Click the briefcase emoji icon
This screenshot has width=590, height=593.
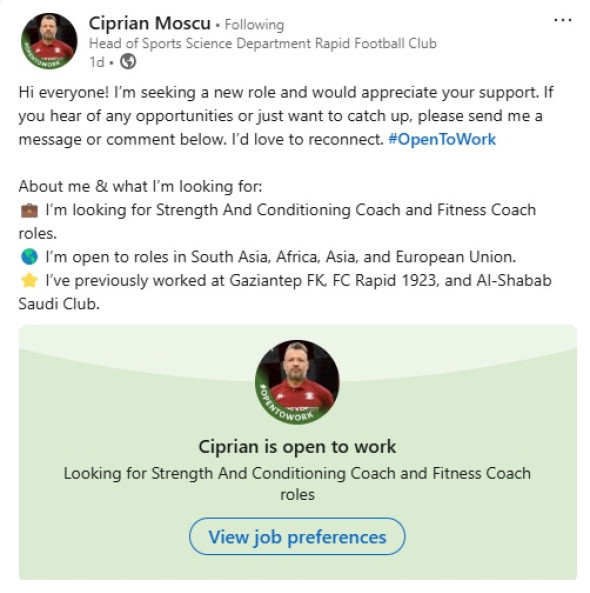pyautogui.click(x=29, y=210)
